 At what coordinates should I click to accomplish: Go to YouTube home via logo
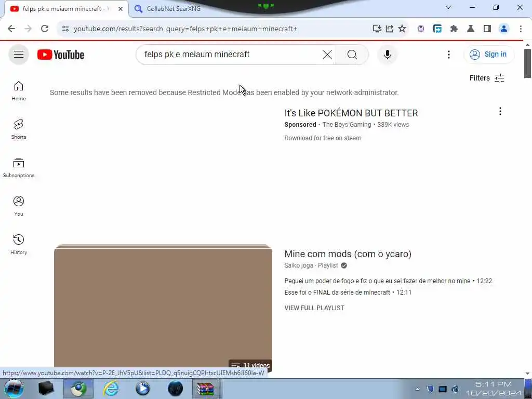[x=61, y=55]
